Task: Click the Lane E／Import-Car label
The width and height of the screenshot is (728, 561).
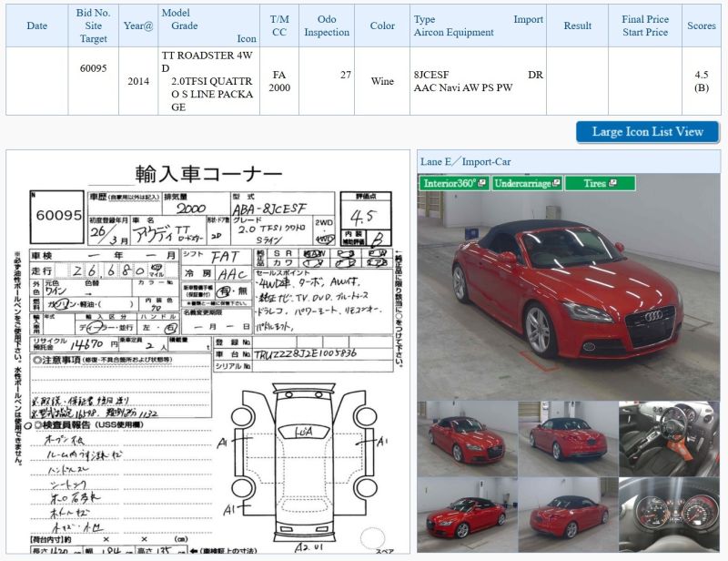Action: (x=466, y=162)
